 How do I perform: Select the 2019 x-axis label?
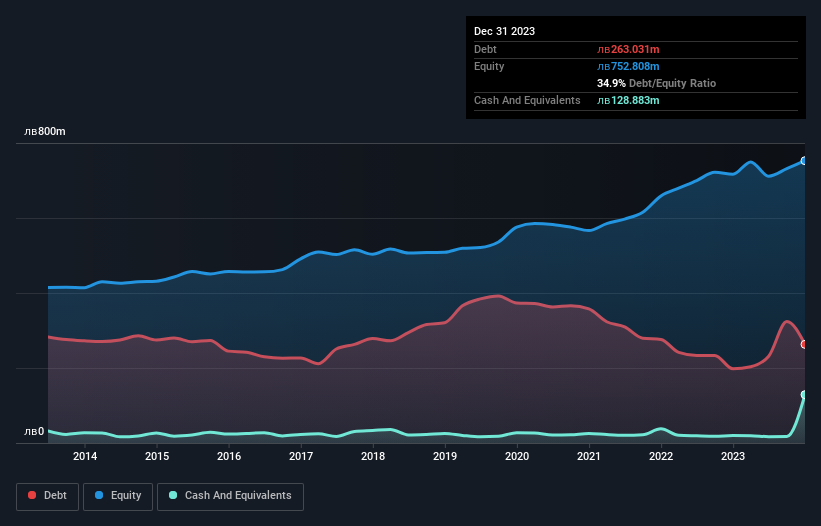[x=445, y=456]
